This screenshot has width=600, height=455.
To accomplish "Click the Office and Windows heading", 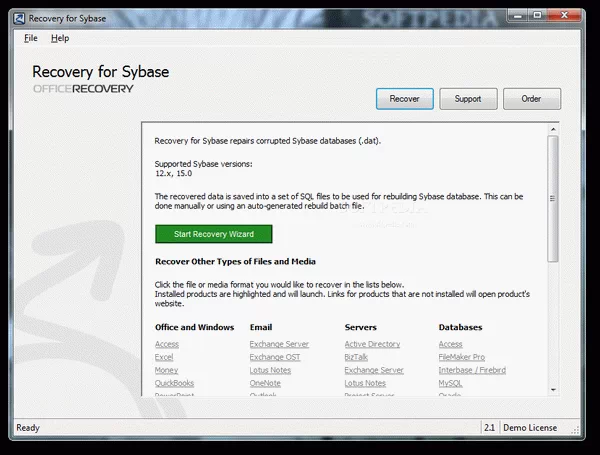I will (194, 327).
